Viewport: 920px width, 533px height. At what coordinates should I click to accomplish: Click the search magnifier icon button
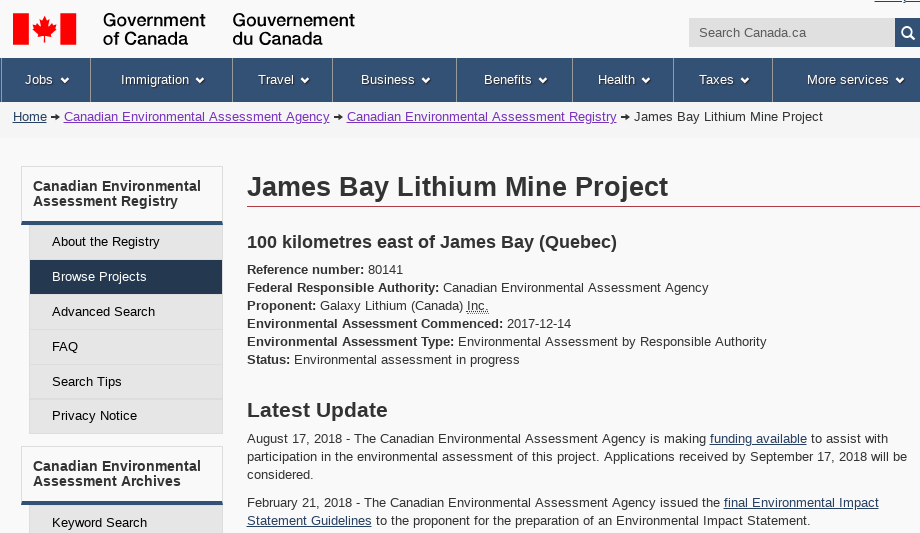coord(908,33)
